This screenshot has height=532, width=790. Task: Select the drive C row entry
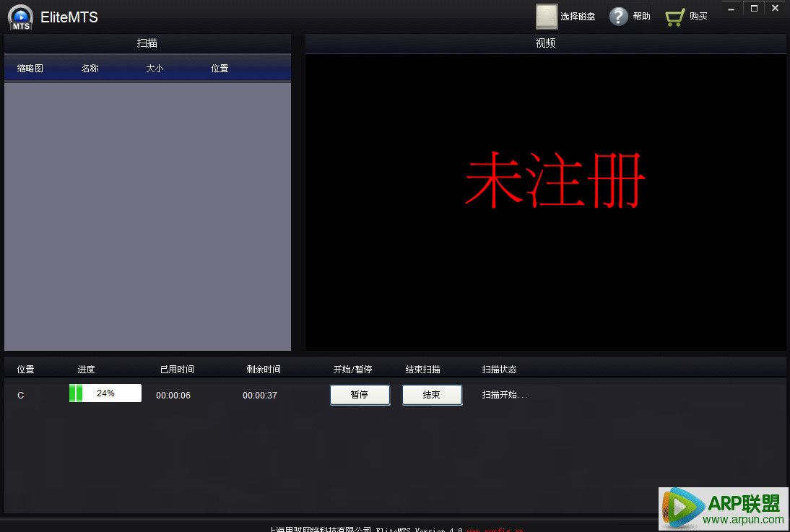point(20,395)
